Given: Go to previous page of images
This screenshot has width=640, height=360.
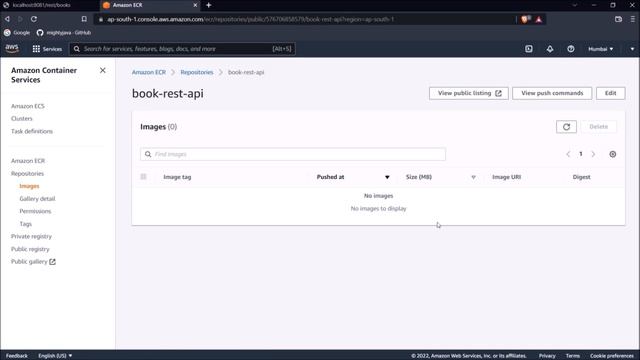Looking at the screenshot, I should tap(568, 154).
